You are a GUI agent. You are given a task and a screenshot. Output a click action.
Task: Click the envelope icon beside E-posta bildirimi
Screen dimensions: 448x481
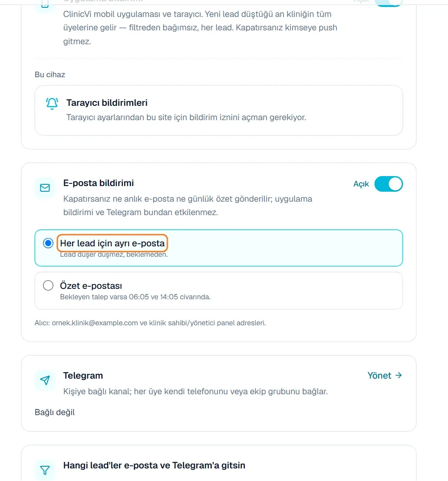(x=45, y=187)
